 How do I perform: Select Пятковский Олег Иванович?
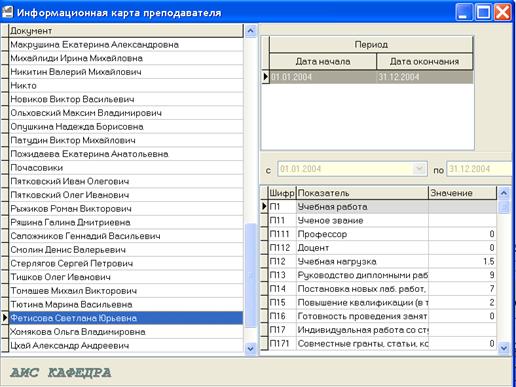pyautogui.click(x=126, y=195)
